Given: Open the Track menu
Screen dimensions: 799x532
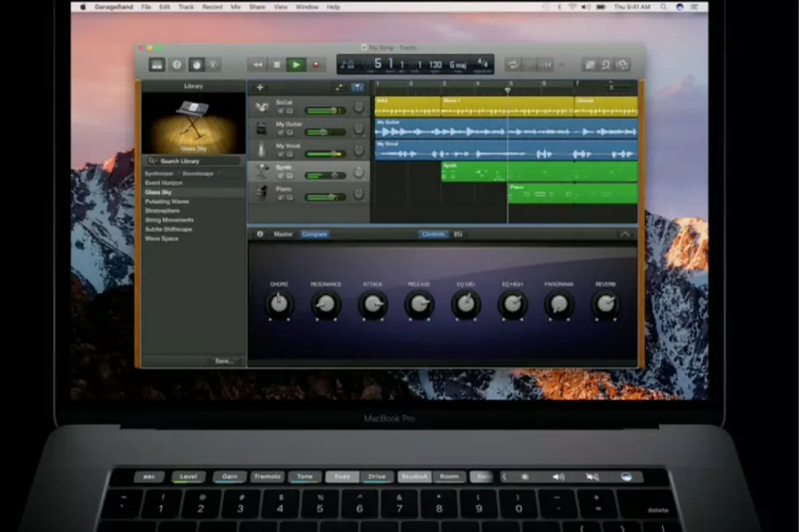Looking at the screenshot, I should (186, 7).
